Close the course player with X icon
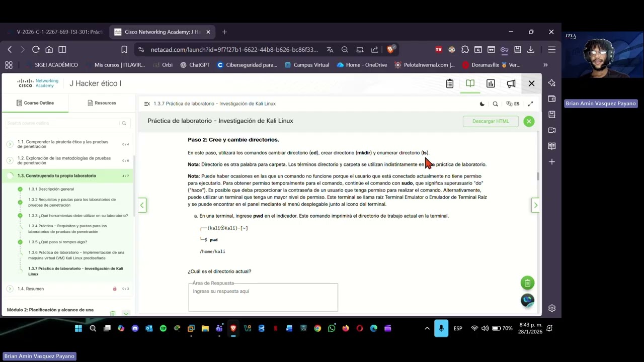The image size is (644, 362). pyautogui.click(x=532, y=83)
